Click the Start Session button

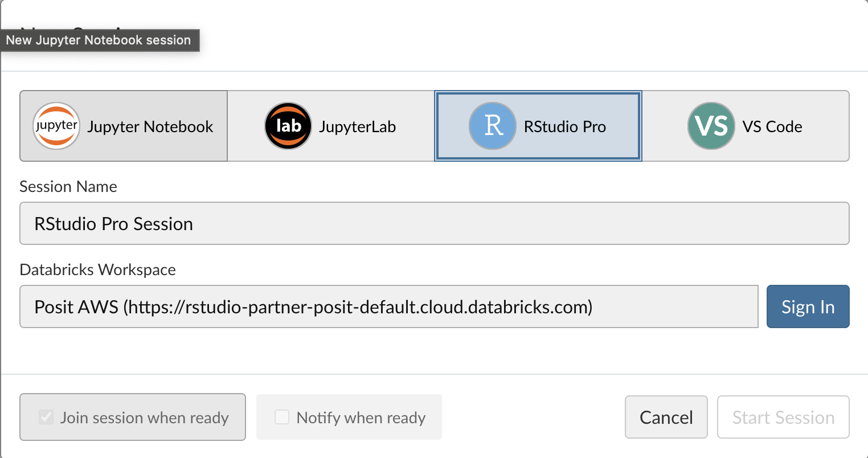click(x=783, y=417)
